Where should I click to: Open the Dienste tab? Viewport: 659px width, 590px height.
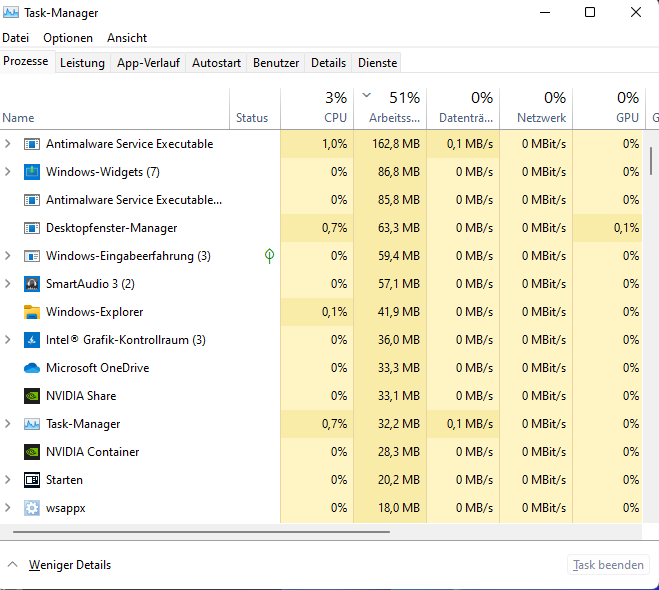(377, 63)
